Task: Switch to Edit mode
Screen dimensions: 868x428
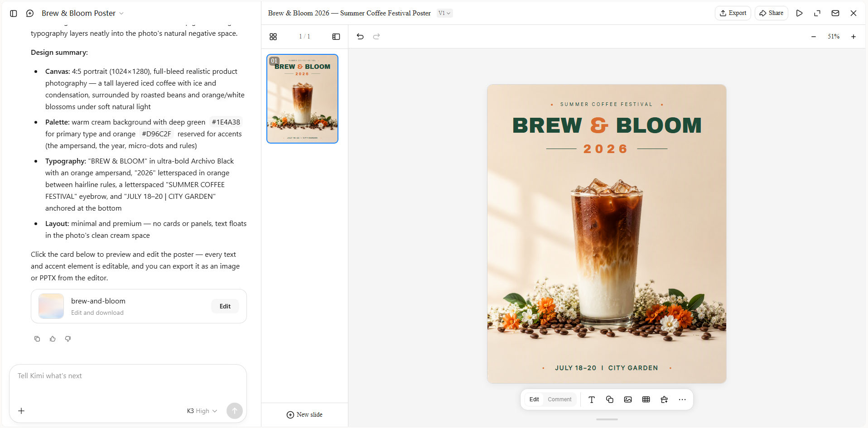Action: pos(534,399)
